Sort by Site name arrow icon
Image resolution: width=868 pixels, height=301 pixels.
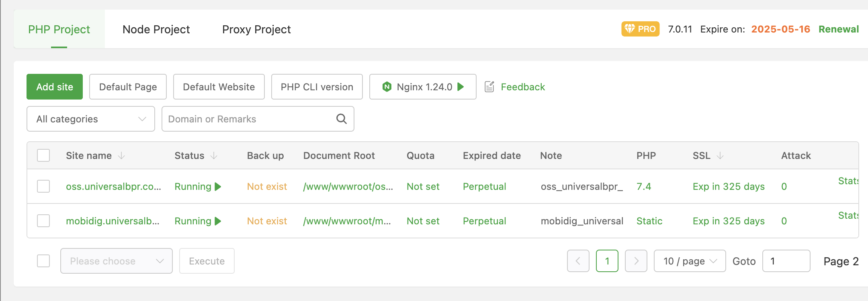(x=121, y=156)
